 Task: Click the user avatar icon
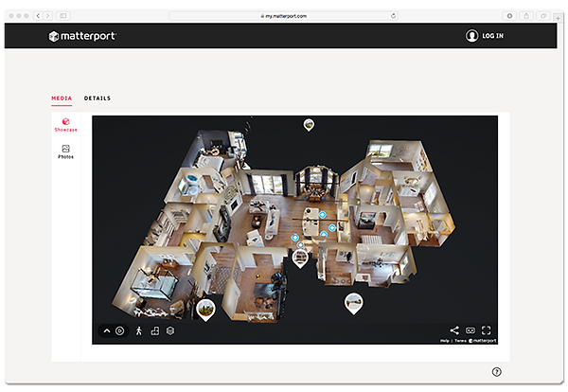click(471, 35)
